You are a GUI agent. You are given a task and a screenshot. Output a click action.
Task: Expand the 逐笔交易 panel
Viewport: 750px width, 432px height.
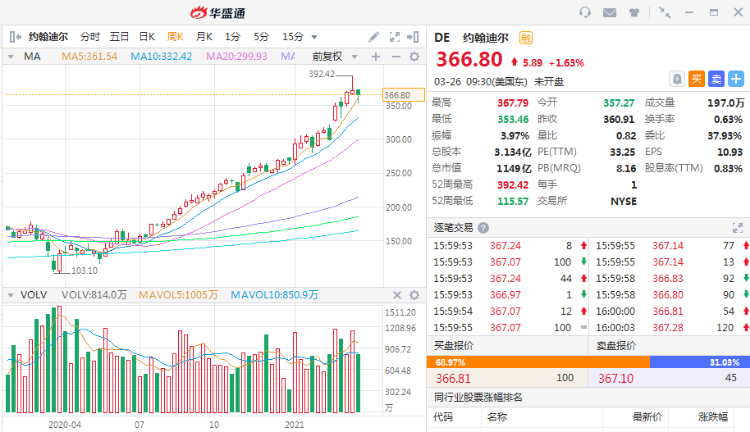click(x=738, y=228)
